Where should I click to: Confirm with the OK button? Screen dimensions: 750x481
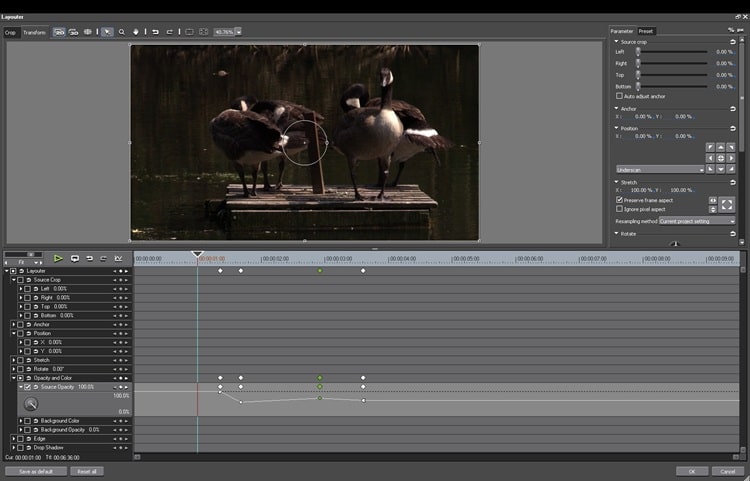tap(692, 472)
